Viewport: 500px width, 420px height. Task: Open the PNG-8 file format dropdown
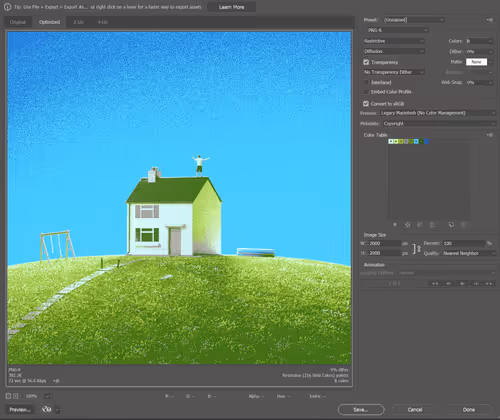(397, 30)
